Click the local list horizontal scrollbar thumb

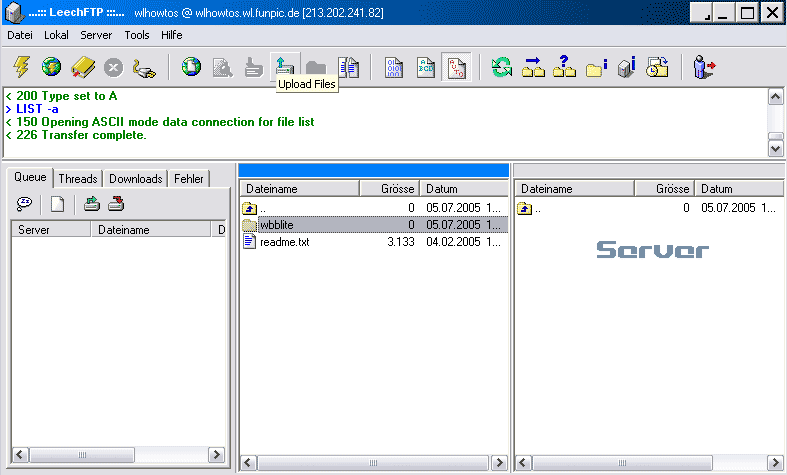(373, 462)
